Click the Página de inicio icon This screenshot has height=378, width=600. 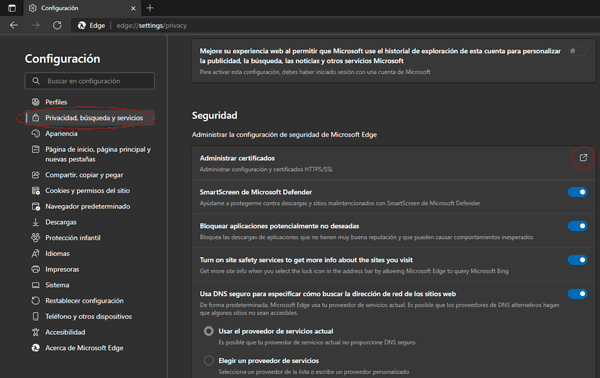pos(36,149)
